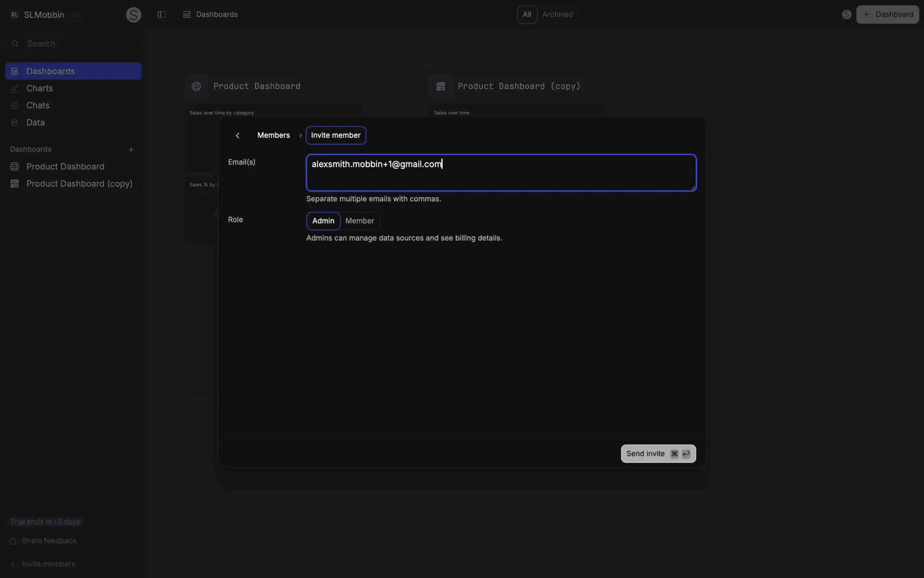Switch dashboard filter to Archived
Screen dimensions: 924x578
pos(557,14)
